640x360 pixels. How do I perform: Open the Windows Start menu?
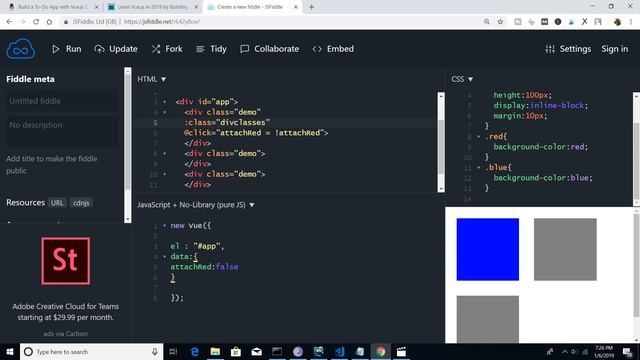click(x=10, y=351)
